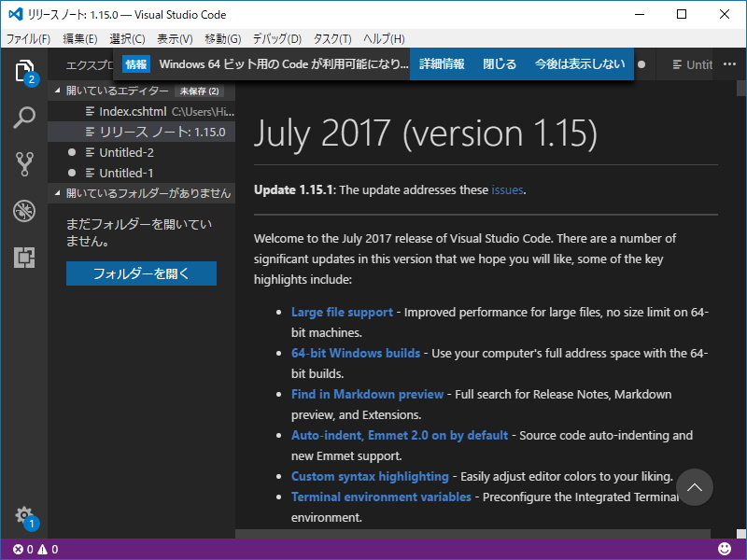Click the notification message about Windows 64 ビット

pos(284,63)
